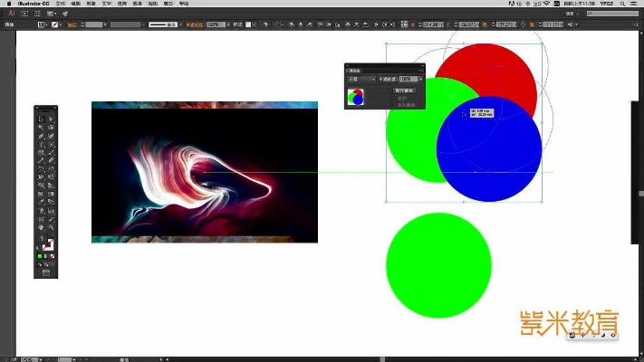Click Change Screen Mode button in toolbox
The height and width of the screenshot is (362, 644).
pos(46,273)
